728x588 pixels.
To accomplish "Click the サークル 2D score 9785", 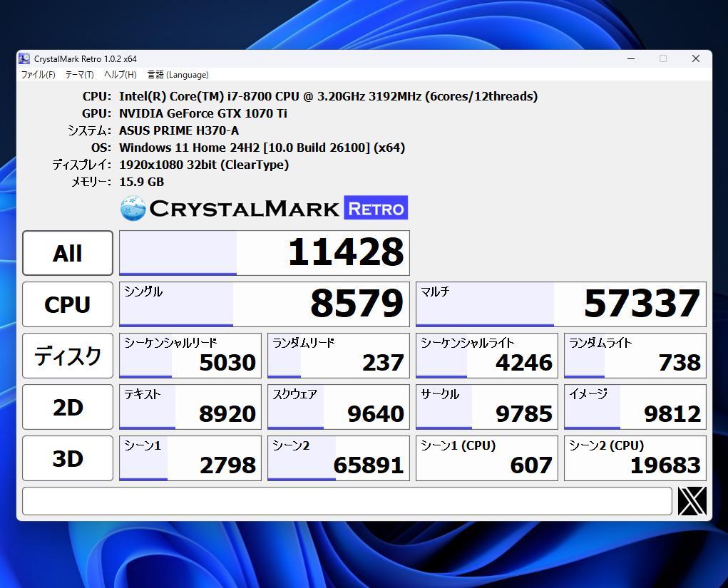I will 486,407.
